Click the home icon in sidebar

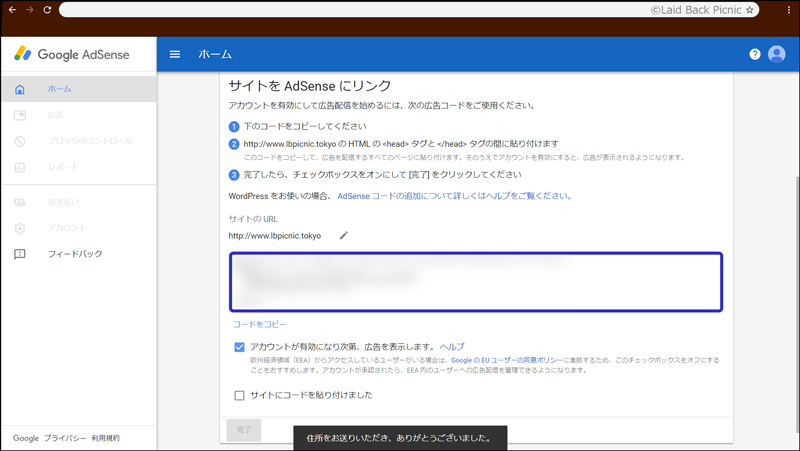click(20, 89)
